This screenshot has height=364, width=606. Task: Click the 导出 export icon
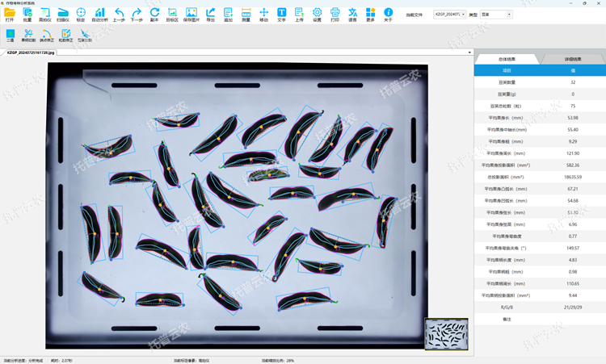click(210, 15)
